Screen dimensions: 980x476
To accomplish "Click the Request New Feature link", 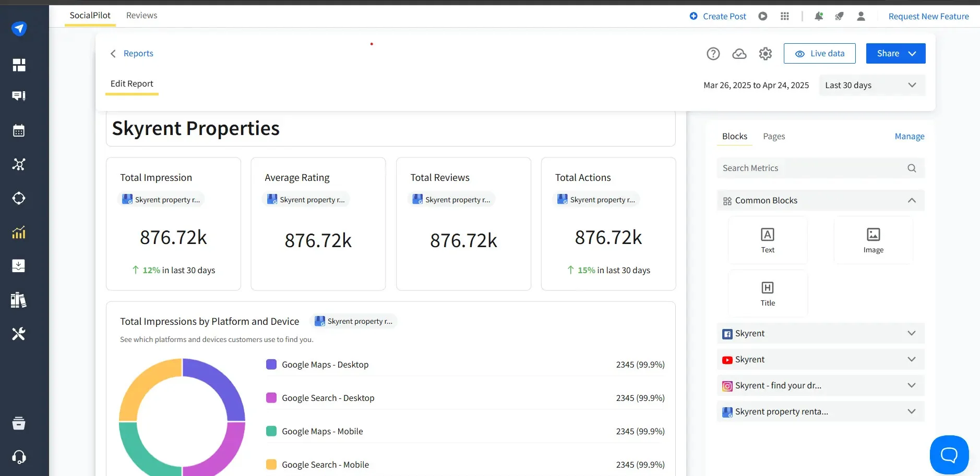I will point(928,16).
